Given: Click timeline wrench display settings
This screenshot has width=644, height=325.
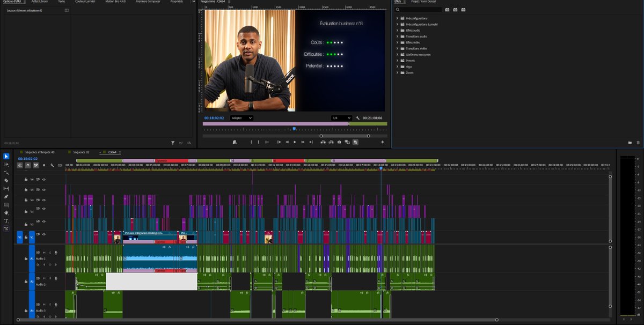Looking at the screenshot, I should click(52, 165).
